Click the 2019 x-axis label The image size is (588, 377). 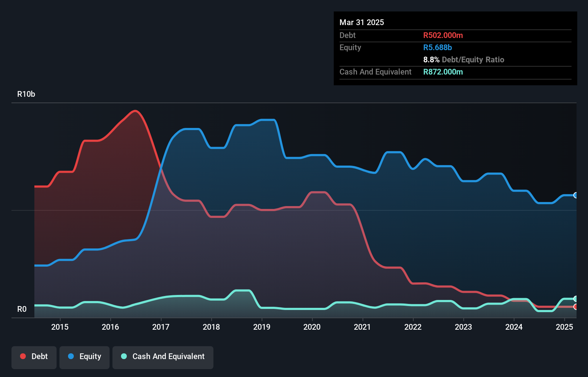coord(262,327)
